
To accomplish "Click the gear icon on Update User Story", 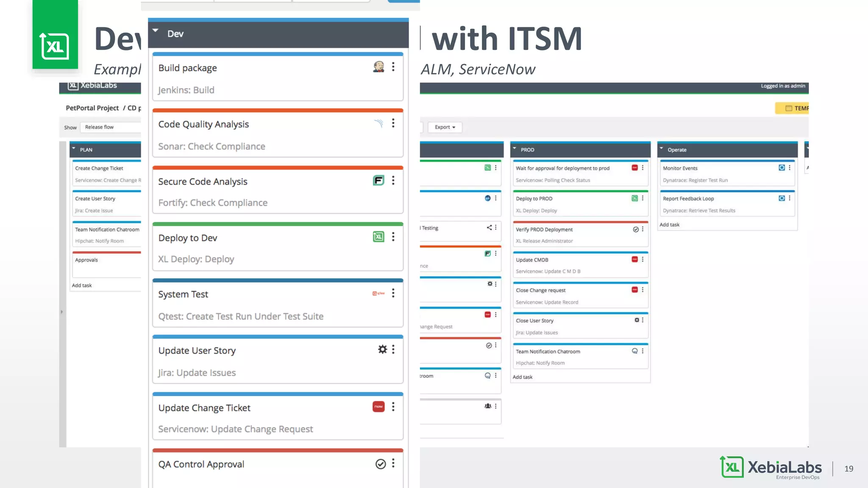I will pos(382,349).
